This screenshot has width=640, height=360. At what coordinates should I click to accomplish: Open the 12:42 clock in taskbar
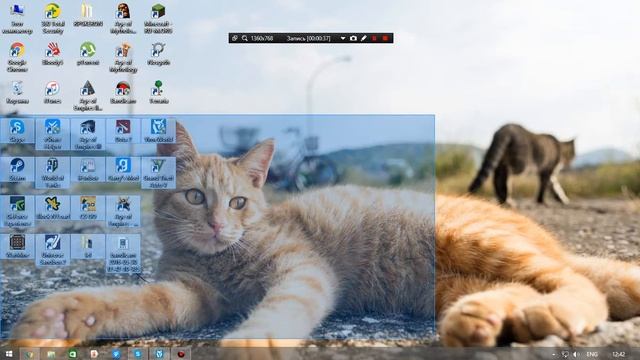click(x=619, y=354)
